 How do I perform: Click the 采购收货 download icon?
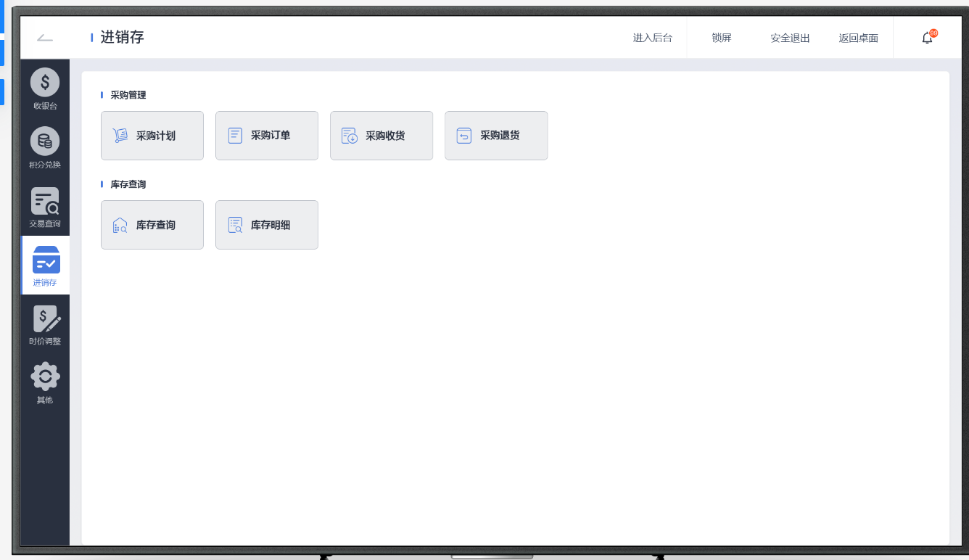pyautogui.click(x=350, y=136)
